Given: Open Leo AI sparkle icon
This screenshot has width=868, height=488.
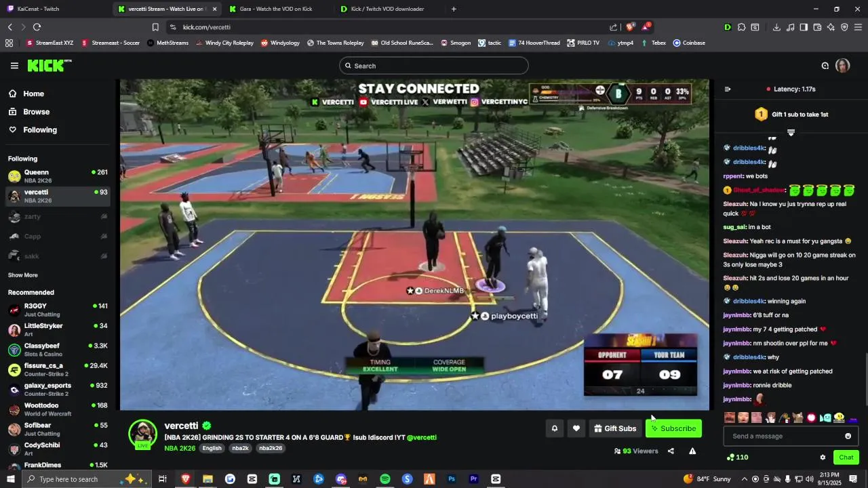Looking at the screenshot, I should [x=831, y=27].
